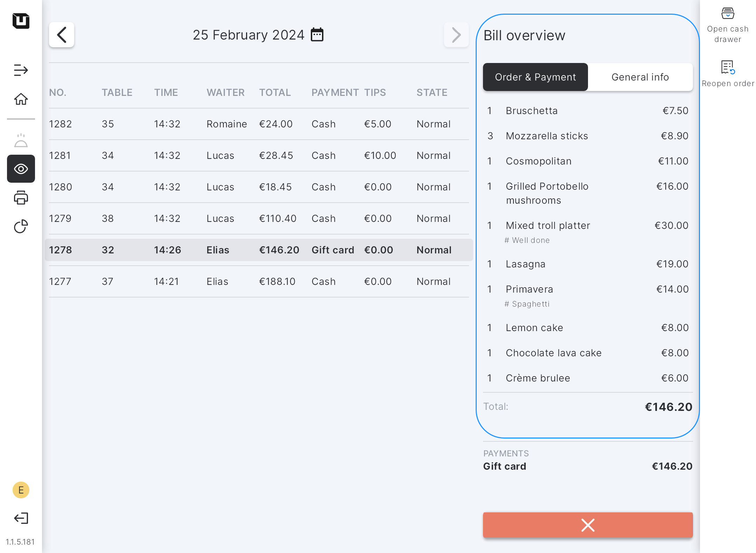Click the app logo at top-left

pos(21,21)
